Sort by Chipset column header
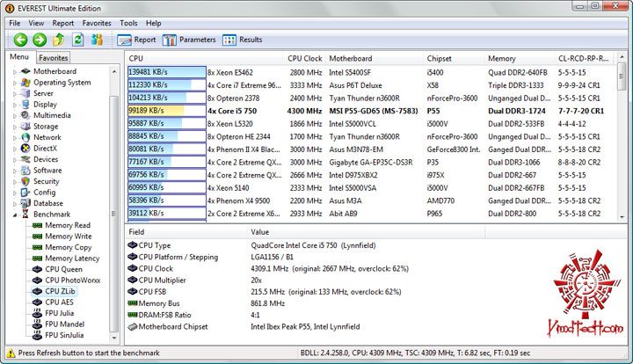 [x=454, y=59]
